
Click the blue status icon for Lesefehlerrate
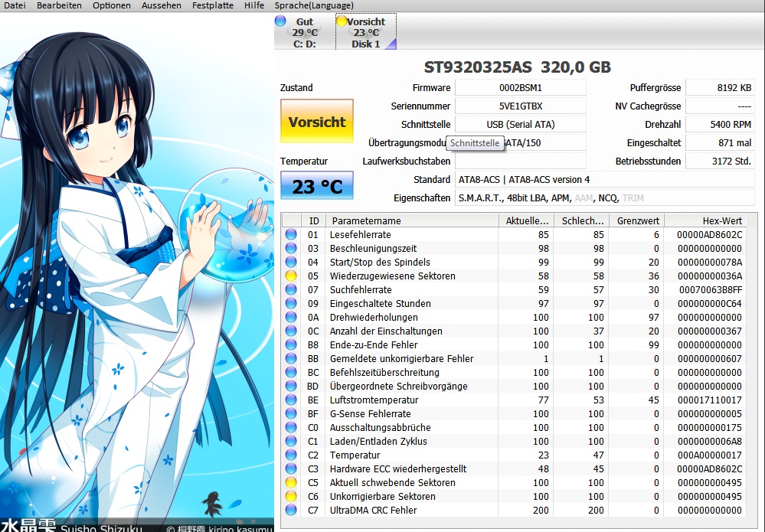(291, 234)
